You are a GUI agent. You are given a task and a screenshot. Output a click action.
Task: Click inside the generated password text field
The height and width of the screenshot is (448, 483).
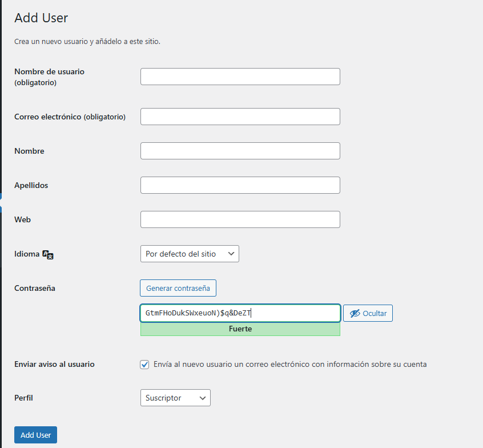240,313
